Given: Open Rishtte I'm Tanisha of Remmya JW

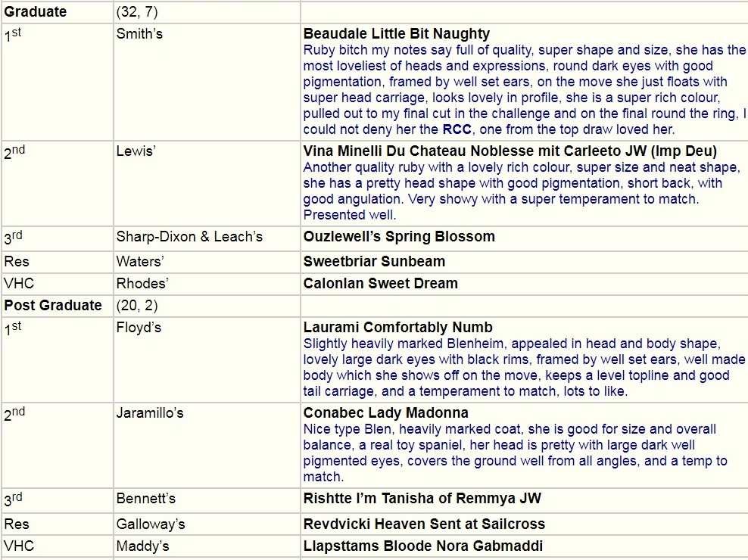Looking at the screenshot, I should 422,499.
